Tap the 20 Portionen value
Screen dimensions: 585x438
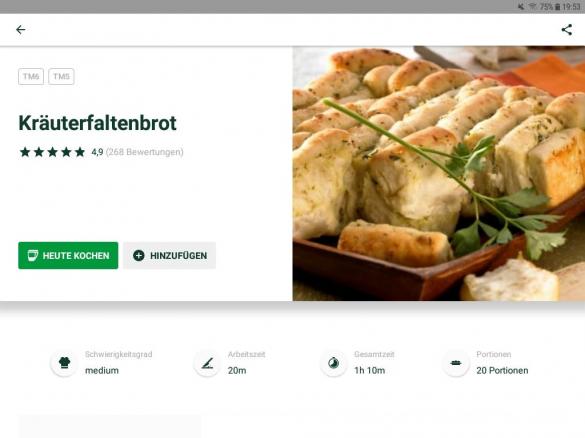pyautogui.click(x=502, y=370)
